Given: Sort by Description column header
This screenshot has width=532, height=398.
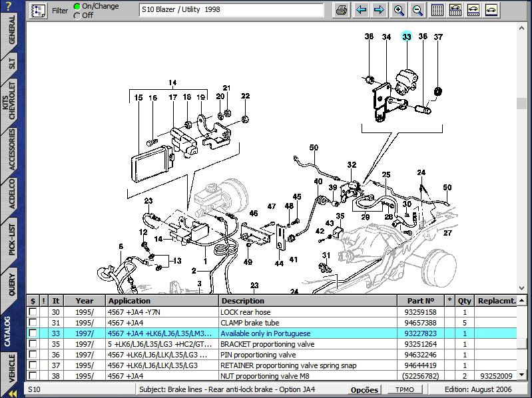Looking at the screenshot, I should click(x=308, y=301).
